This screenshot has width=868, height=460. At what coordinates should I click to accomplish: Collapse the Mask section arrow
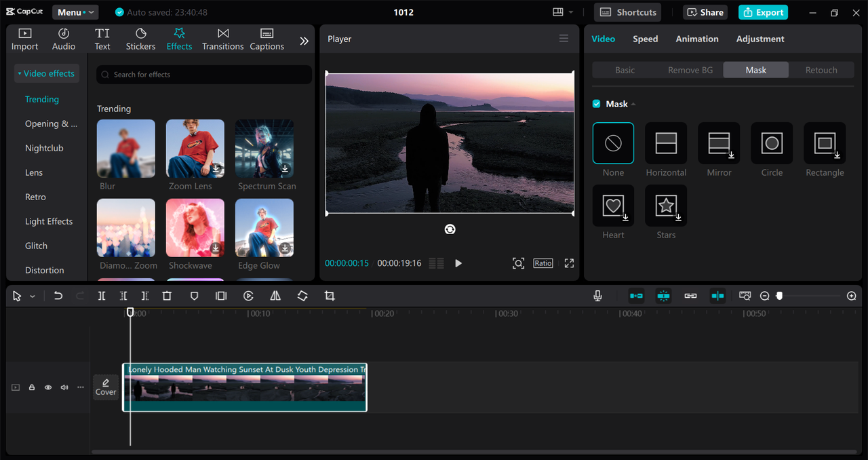(633, 104)
